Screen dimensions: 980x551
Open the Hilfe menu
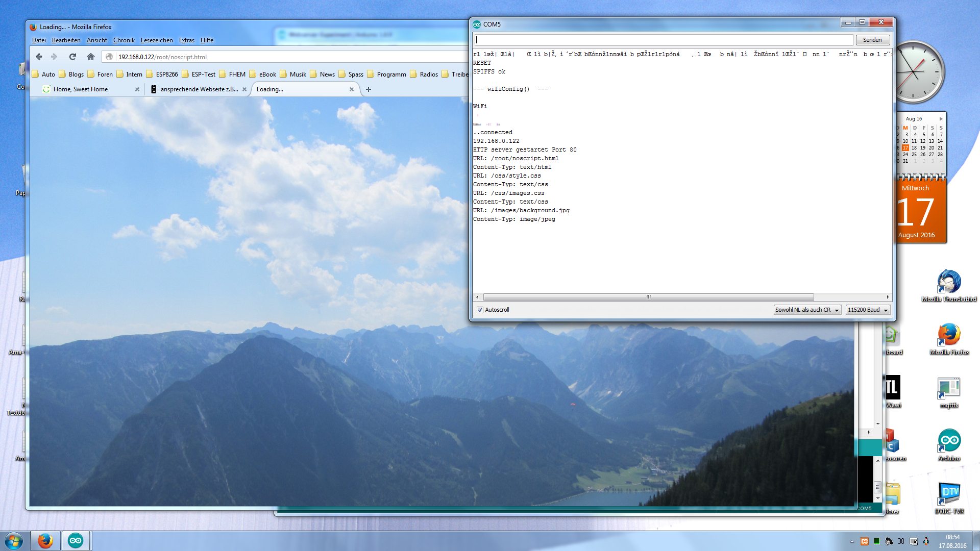point(207,40)
